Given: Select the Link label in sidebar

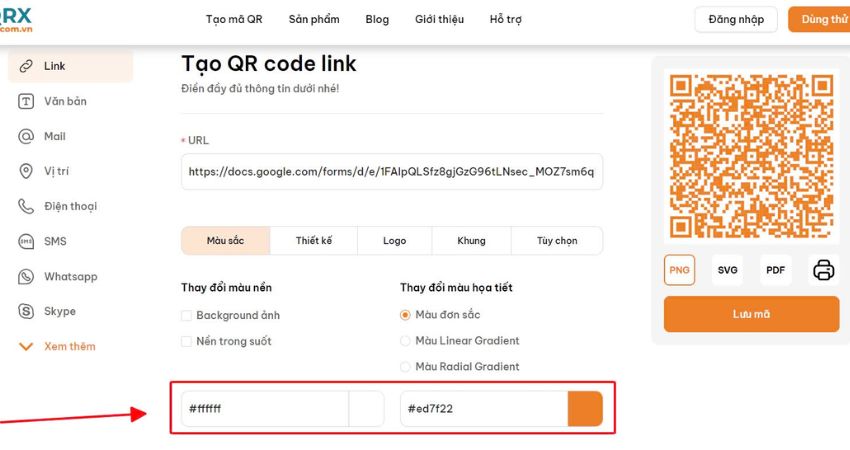Looking at the screenshot, I should pos(55,66).
